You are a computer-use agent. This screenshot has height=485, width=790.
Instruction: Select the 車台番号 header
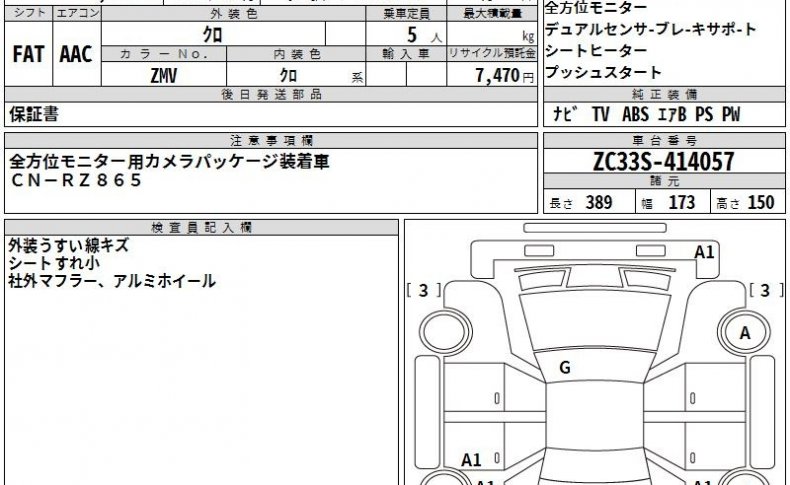point(665,141)
